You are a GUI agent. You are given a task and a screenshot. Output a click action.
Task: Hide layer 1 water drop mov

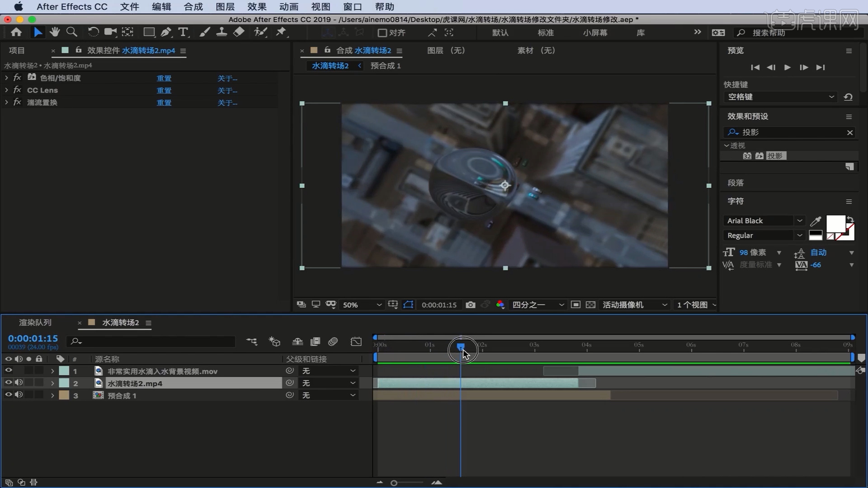[8, 371]
